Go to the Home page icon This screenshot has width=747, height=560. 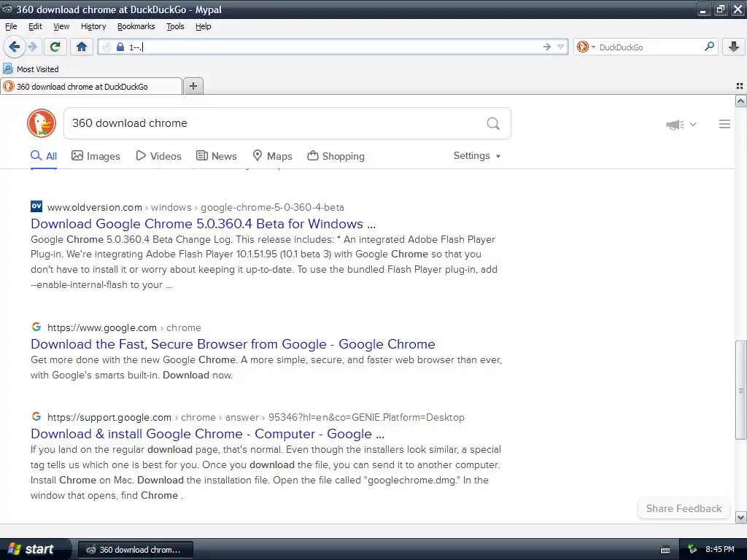coord(82,47)
